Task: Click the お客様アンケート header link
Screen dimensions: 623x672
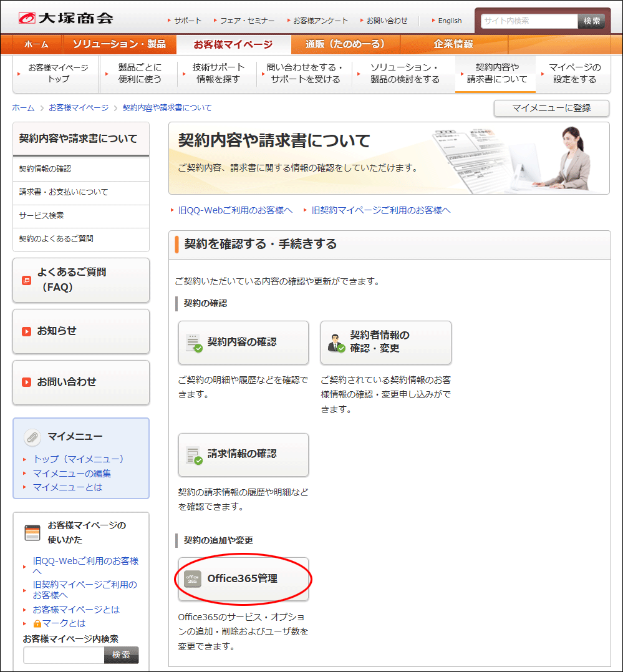Action: [320, 21]
